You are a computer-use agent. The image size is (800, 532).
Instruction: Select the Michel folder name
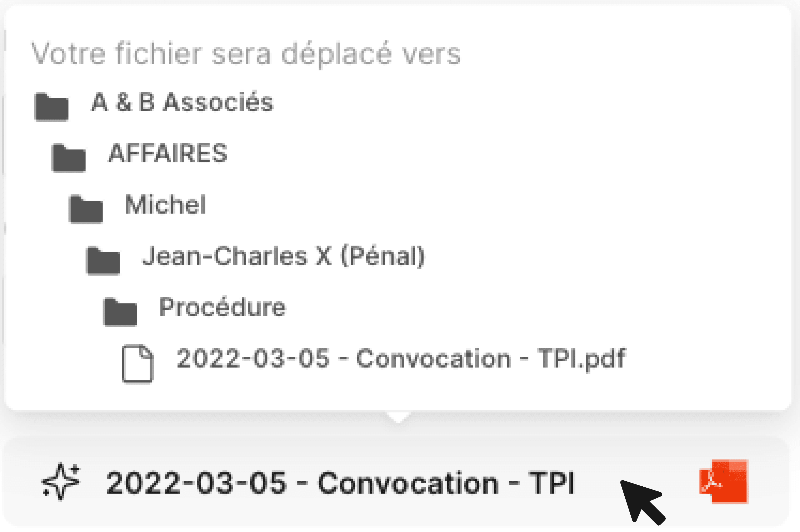166,205
